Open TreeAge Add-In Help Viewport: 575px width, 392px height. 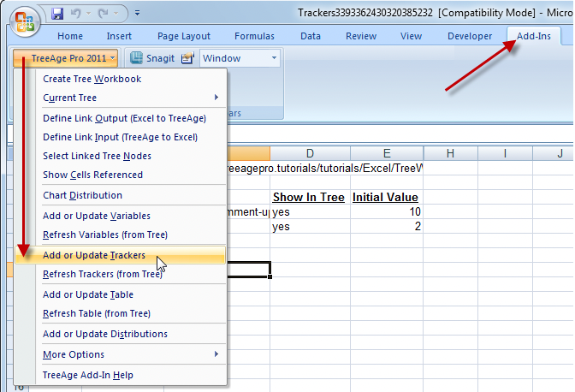pyautogui.click(x=121, y=375)
